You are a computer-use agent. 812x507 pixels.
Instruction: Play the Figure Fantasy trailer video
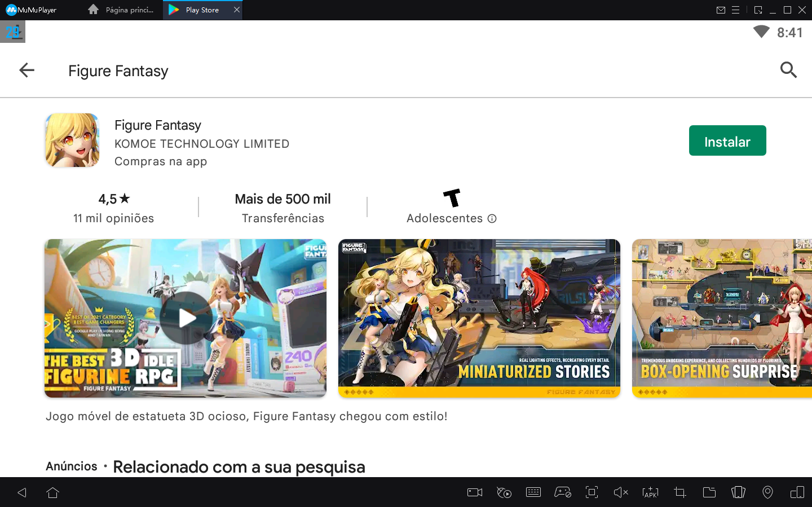click(x=186, y=318)
